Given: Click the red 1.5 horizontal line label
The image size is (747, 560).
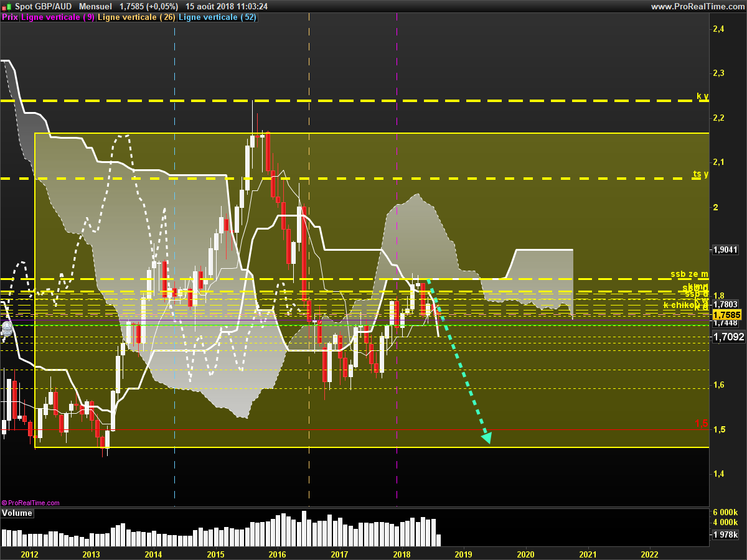Looking at the screenshot, I should [x=702, y=423].
